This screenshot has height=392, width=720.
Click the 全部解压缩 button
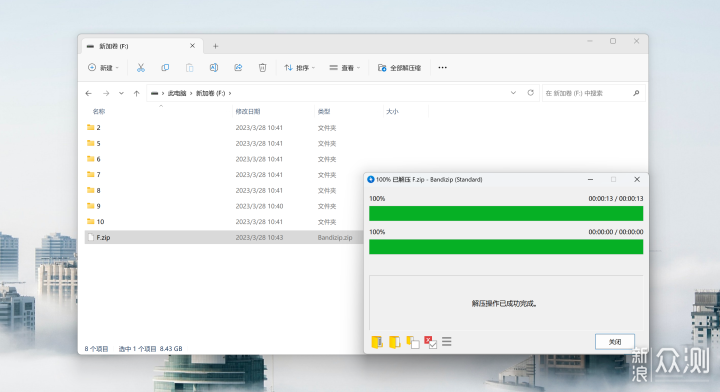click(x=399, y=67)
